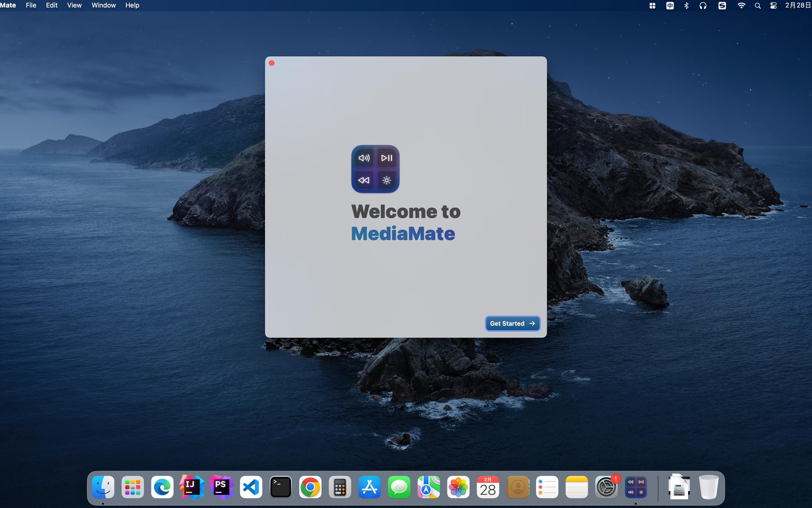Screen dimensions: 812x508
Task: Open the Edit menu
Action: click(52, 5)
